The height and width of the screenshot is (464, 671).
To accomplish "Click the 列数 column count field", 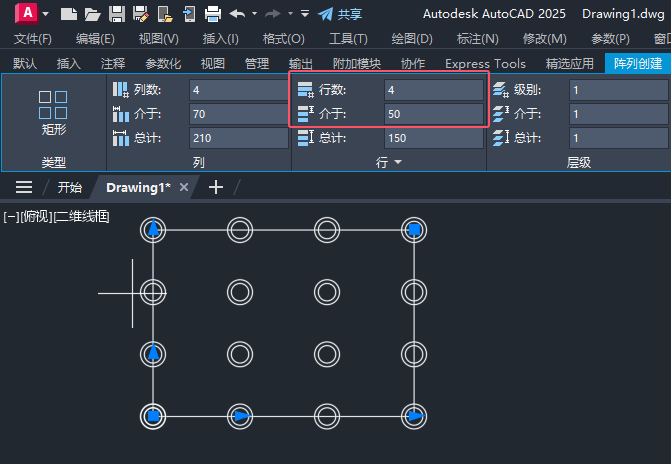I will pos(238,90).
